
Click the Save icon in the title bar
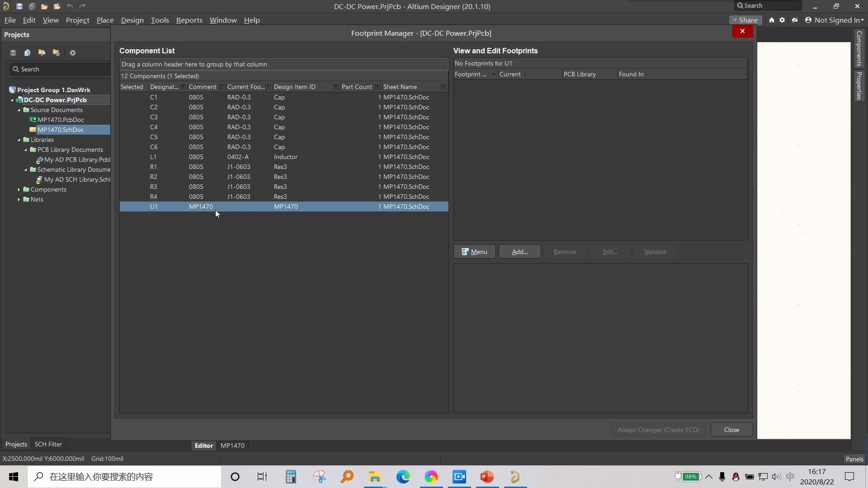point(19,6)
